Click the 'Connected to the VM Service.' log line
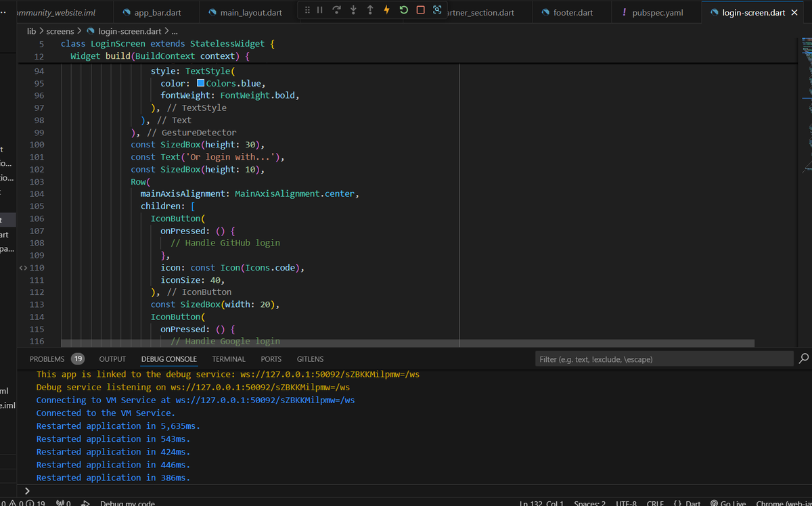Image resolution: width=812 pixels, height=506 pixels. tap(106, 413)
